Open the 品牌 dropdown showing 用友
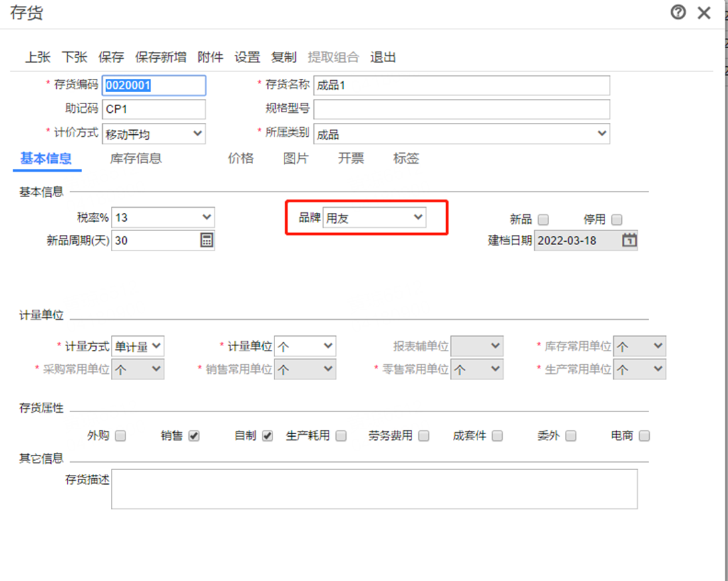Screen dimensions: 728x581 point(374,217)
